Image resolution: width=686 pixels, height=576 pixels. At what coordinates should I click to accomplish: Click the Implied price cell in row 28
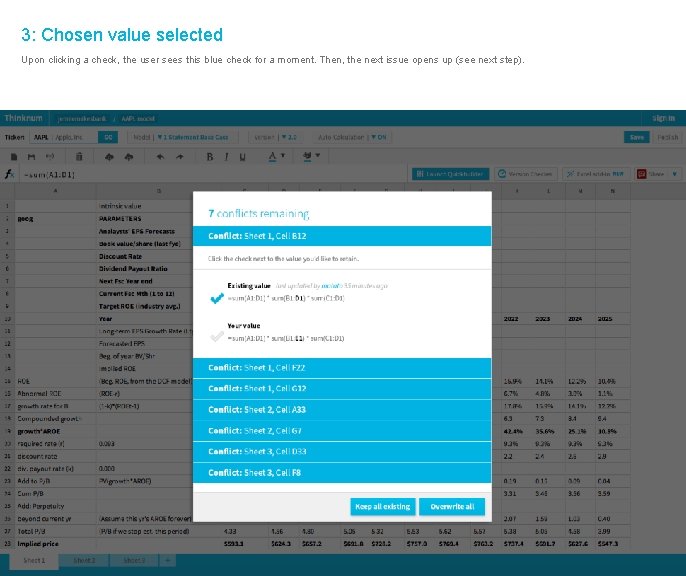click(56, 544)
